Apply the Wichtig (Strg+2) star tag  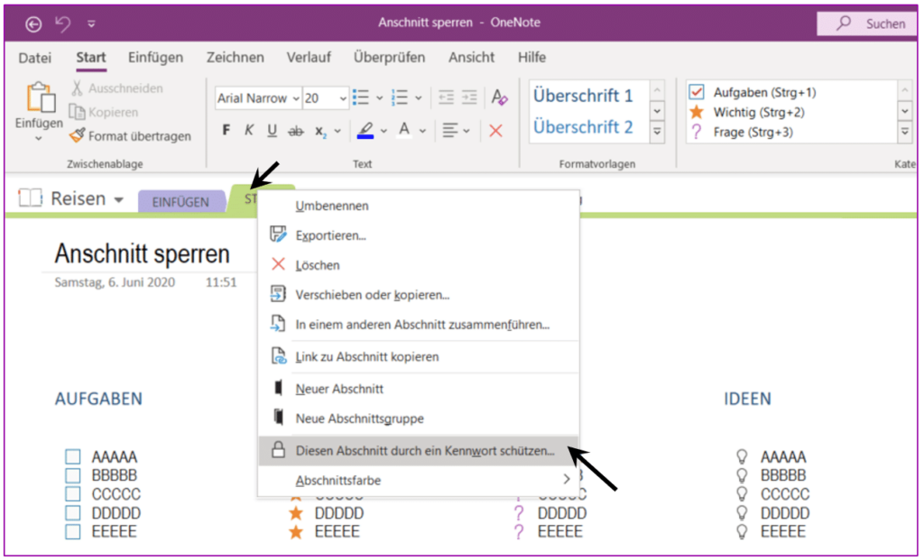click(746, 112)
